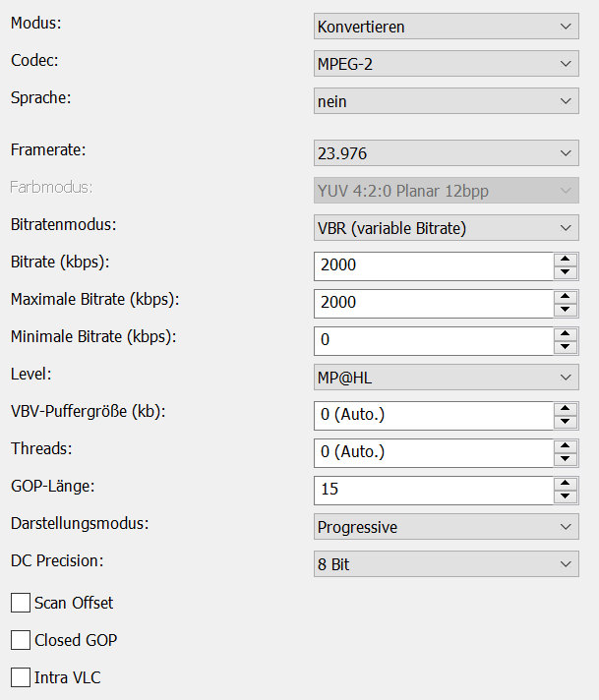Decrease Maximale Bitrate with down arrow
This screenshot has height=700, width=599.
566,310
